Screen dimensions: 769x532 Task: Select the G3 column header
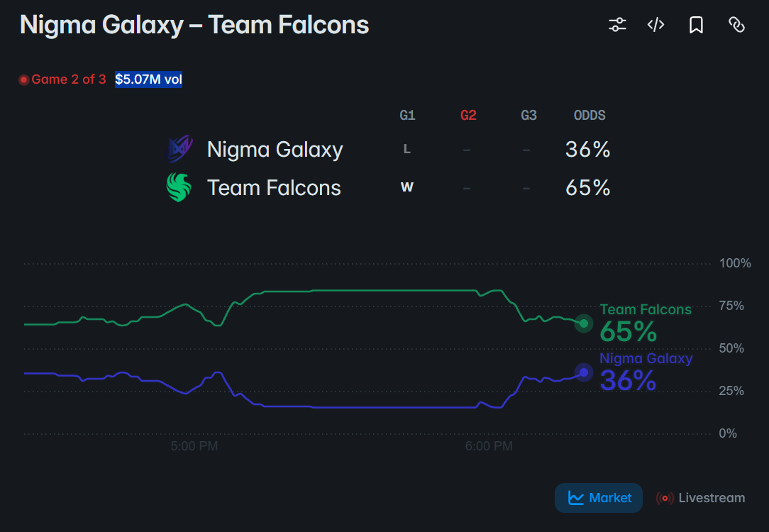(529, 115)
